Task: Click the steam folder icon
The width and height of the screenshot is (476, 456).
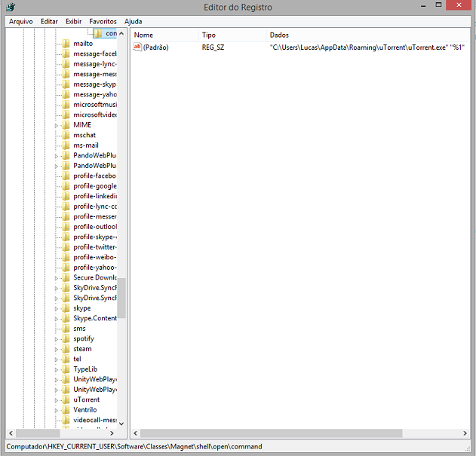Action: pyautogui.click(x=66, y=349)
